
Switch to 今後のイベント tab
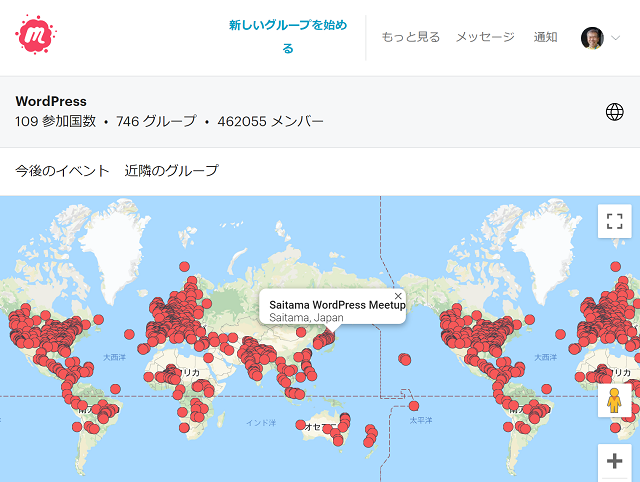coord(62,171)
